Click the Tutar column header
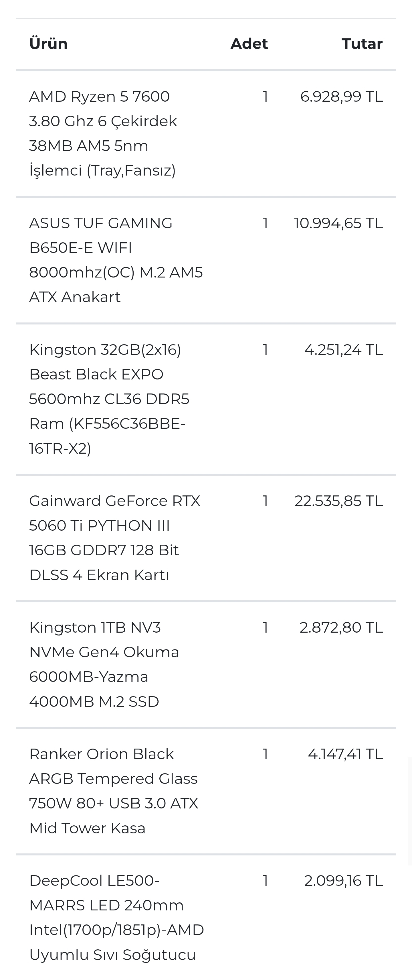Image resolution: width=412 pixels, height=980 pixels. [x=362, y=44]
